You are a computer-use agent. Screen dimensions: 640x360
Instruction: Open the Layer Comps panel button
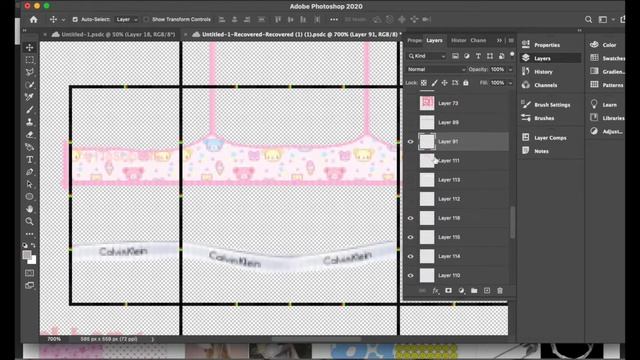point(544,138)
